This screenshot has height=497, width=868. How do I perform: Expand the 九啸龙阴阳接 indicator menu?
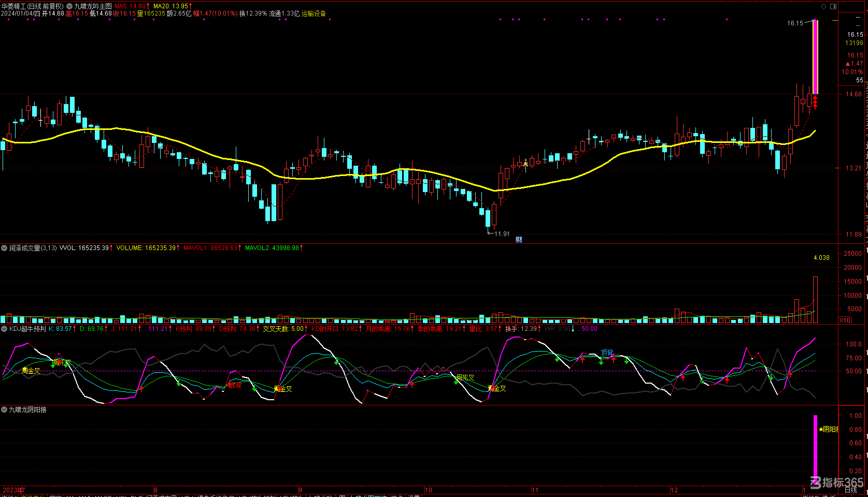pyautogui.click(x=4, y=410)
